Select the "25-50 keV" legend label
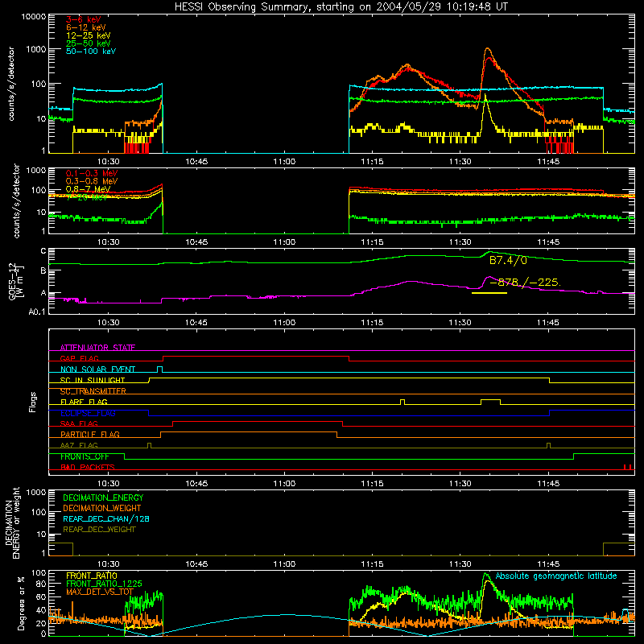 point(89,43)
